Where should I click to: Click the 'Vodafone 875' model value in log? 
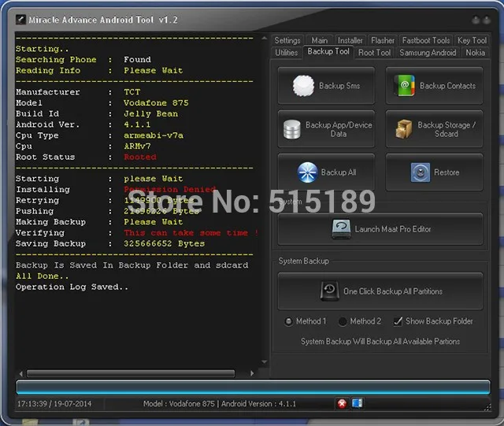(x=156, y=103)
